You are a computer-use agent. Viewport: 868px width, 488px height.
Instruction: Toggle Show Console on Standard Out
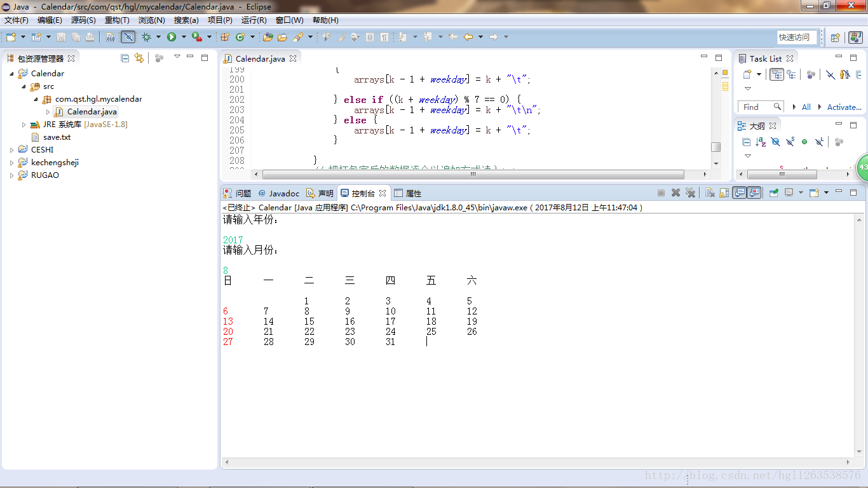(x=740, y=193)
